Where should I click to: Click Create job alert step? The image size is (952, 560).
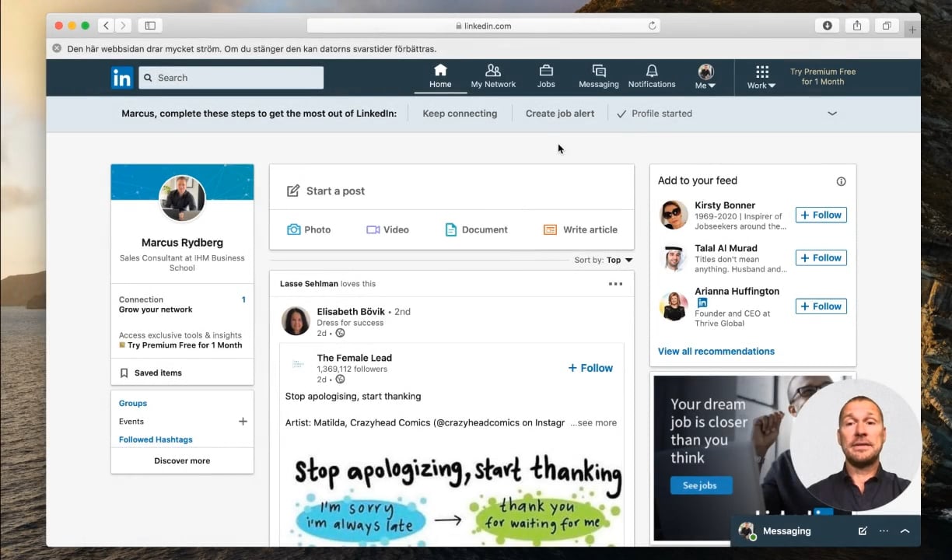(x=560, y=114)
